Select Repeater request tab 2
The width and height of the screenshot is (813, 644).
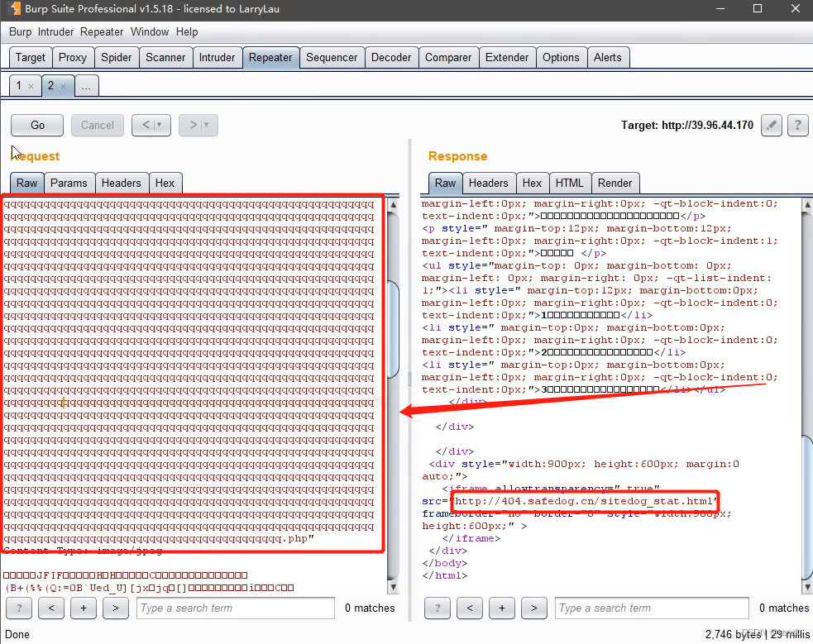click(x=50, y=85)
